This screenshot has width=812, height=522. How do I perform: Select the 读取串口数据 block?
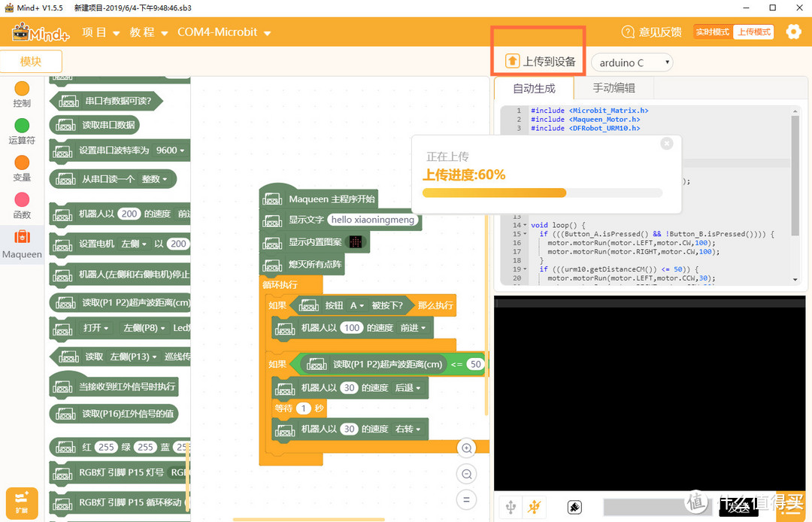(95, 125)
